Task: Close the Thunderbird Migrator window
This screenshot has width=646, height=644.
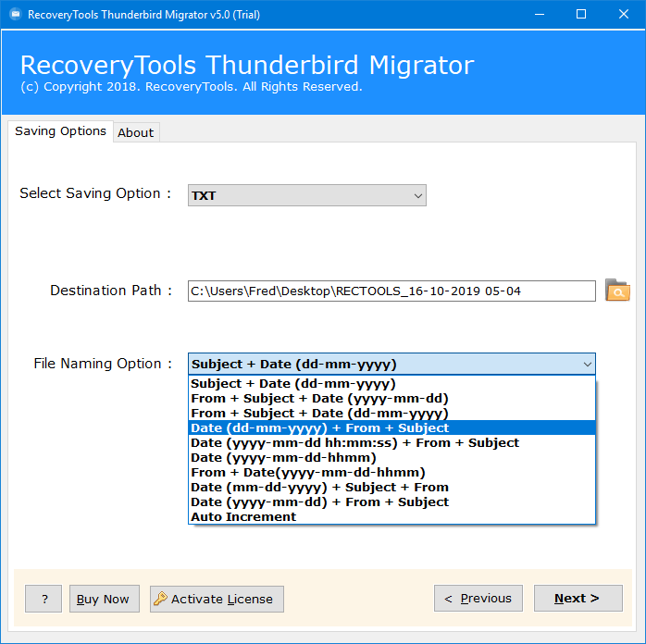Action: tap(624, 15)
